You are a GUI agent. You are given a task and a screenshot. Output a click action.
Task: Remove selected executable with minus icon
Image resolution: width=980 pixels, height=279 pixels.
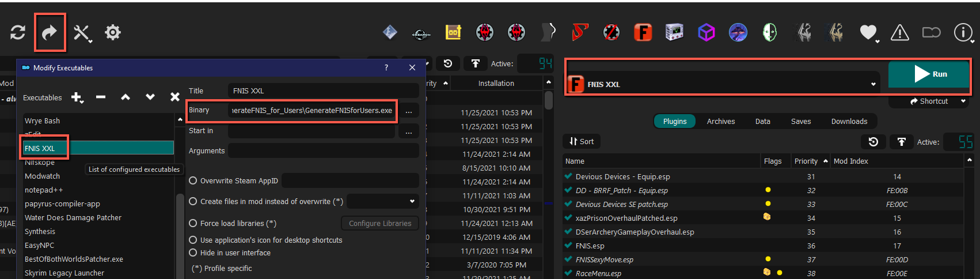(x=101, y=97)
